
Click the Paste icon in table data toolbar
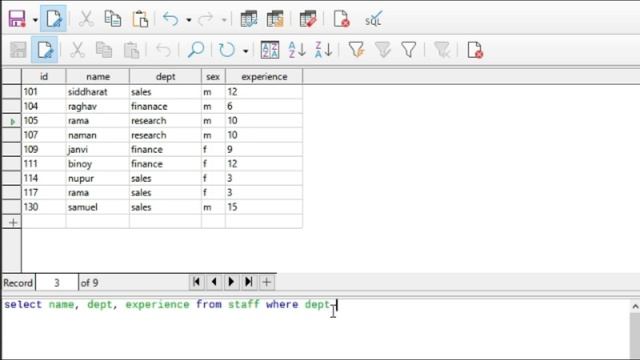[x=131, y=50]
